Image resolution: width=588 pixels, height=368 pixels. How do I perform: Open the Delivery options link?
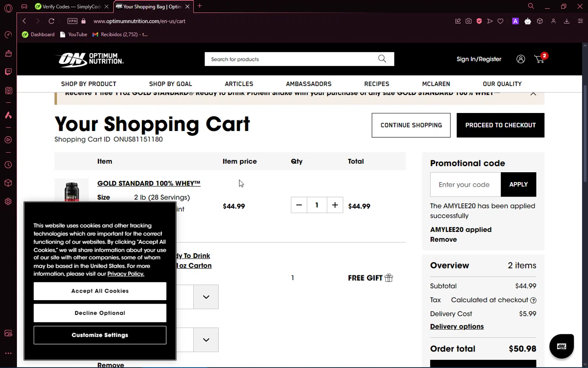[457, 326]
